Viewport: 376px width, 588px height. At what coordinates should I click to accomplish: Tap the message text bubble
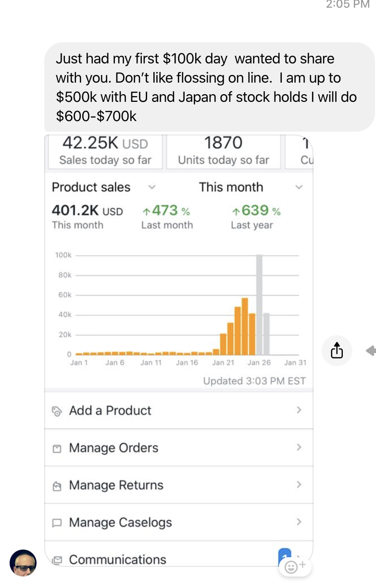(x=209, y=87)
